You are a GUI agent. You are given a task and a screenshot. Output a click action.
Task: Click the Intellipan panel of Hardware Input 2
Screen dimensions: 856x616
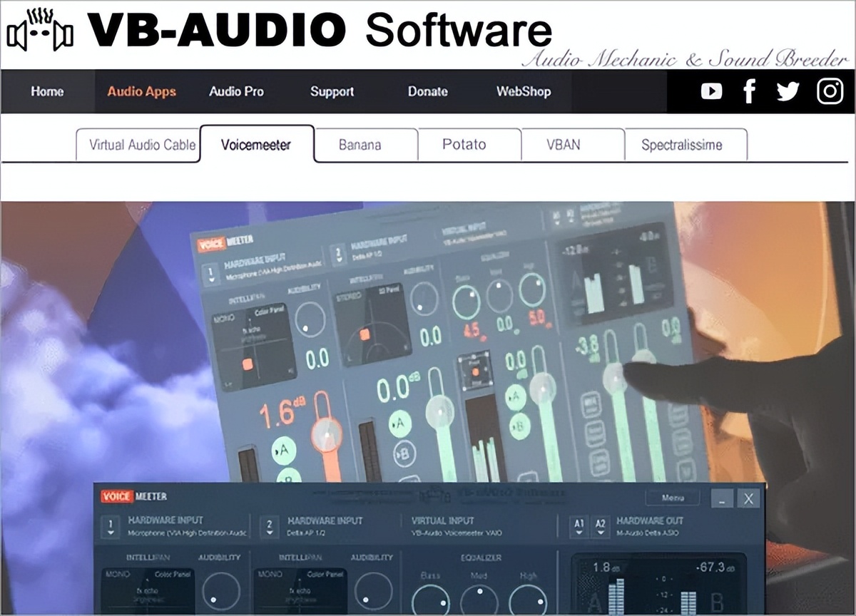(300, 593)
